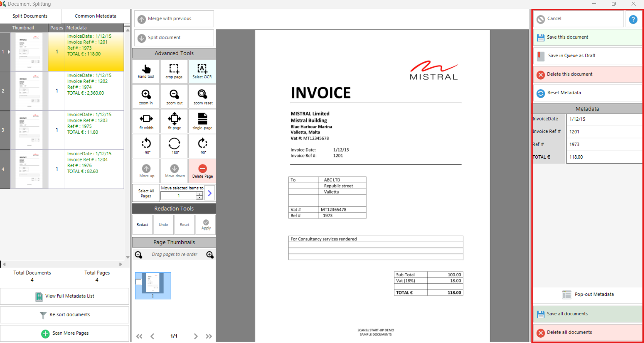
Task: Delete the current page
Action: click(203, 171)
